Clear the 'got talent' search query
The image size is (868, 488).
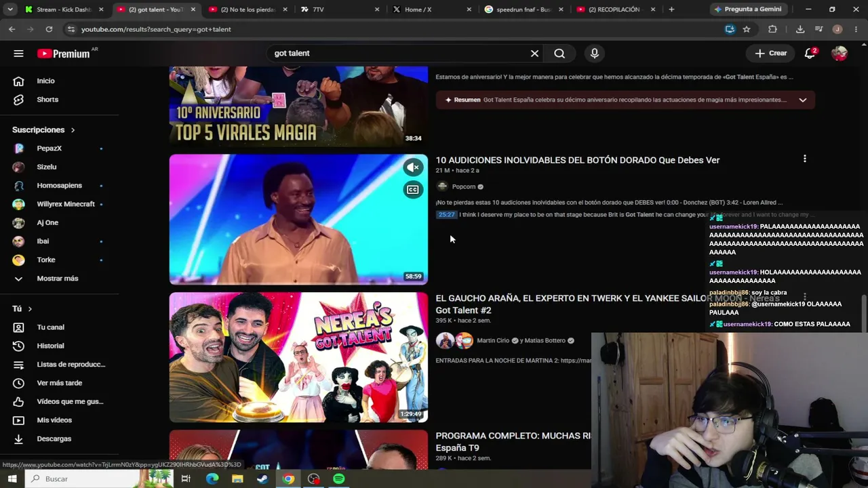[x=534, y=54]
